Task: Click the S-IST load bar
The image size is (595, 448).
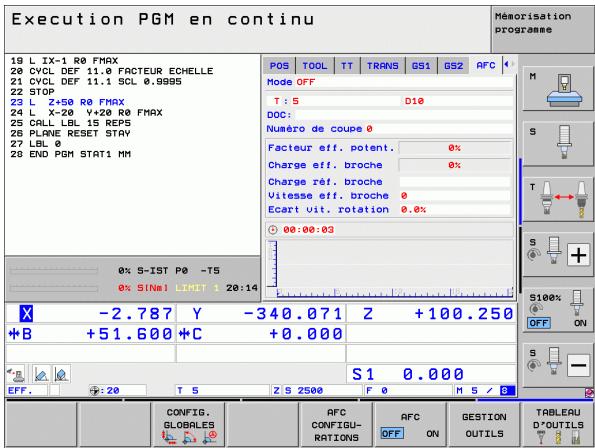Action: pyautogui.click(x=54, y=270)
